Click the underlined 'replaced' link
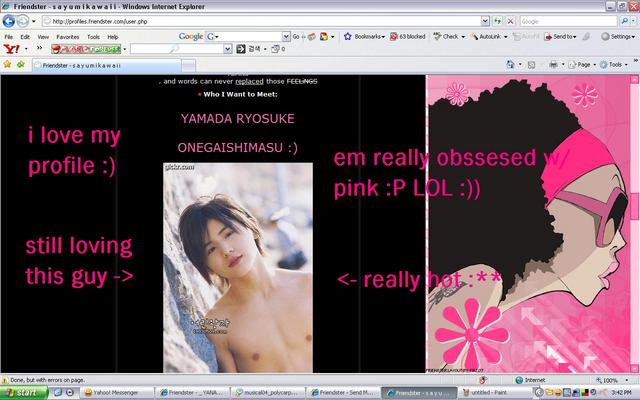Screen dimensions: 640x400 249,82
